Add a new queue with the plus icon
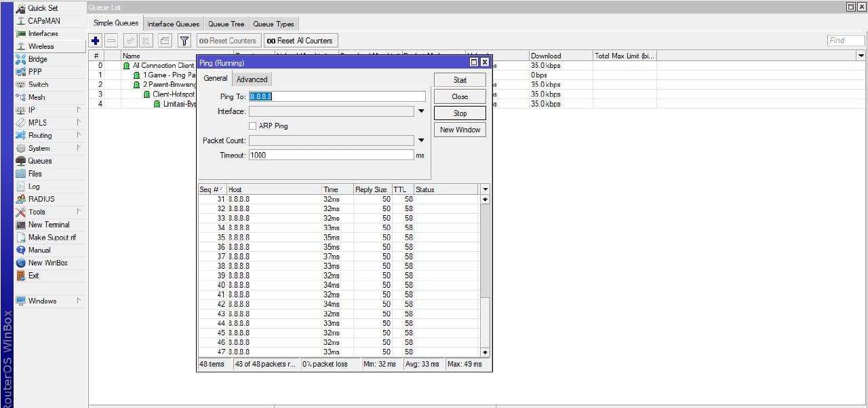The width and height of the screenshot is (868, 408). pyautogui.click(x=96, y=41)
